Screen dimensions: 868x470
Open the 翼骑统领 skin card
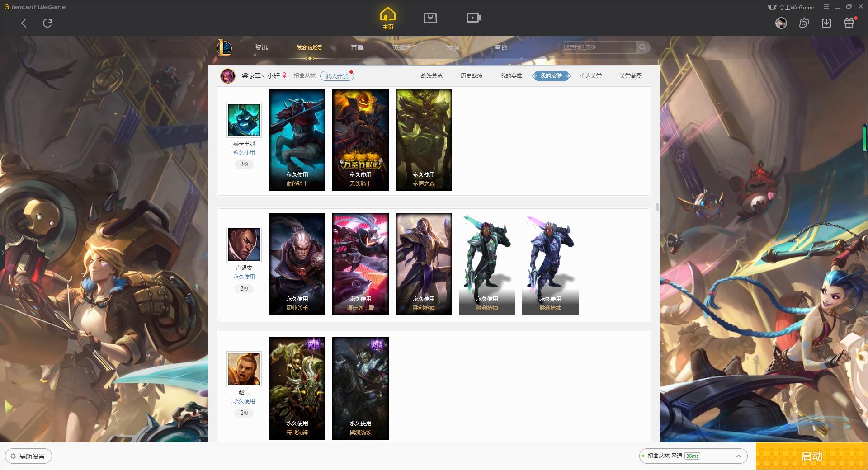point(360,388)
